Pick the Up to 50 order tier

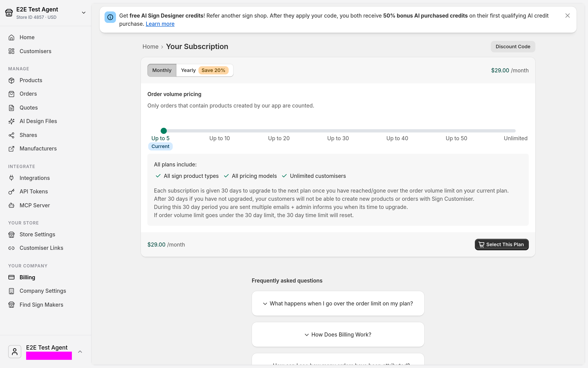click(456, 138)
